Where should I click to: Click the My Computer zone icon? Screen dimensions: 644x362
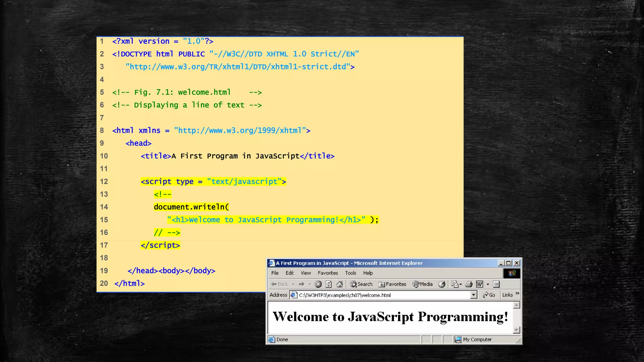coord(458,339)
